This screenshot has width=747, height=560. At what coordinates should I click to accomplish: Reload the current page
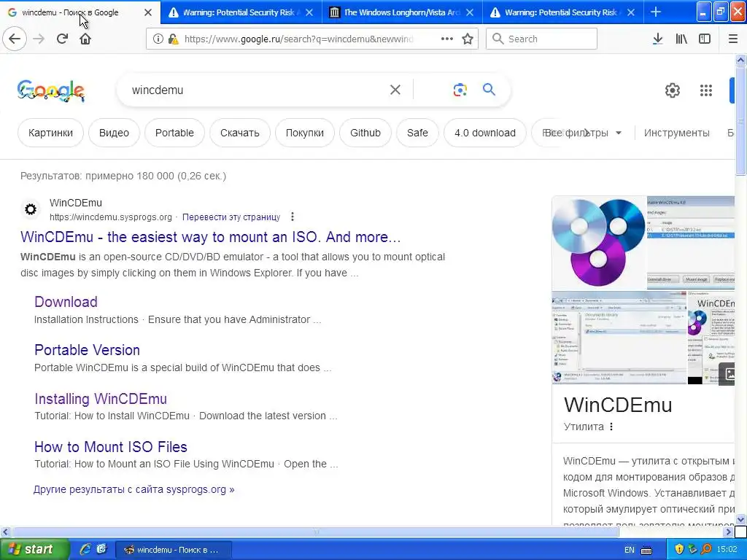click(x=62, y=39)
